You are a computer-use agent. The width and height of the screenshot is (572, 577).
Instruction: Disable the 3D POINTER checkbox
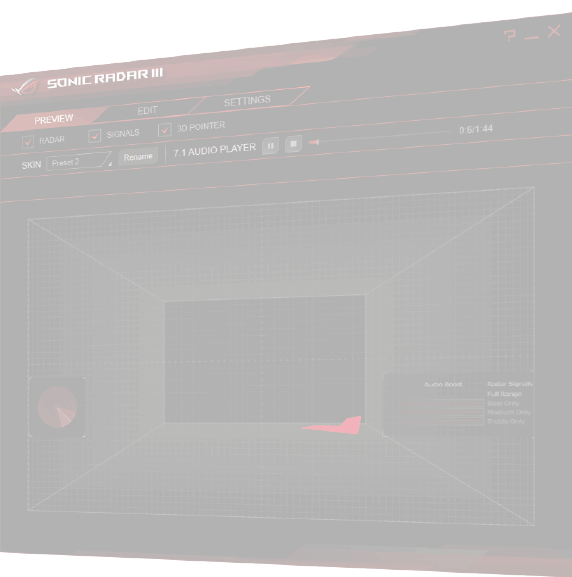point(165,130)
